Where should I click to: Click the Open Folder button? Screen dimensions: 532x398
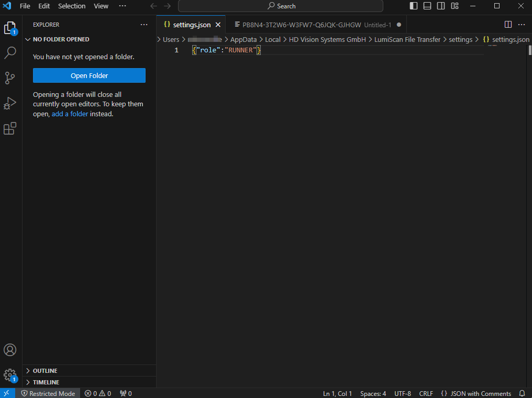coord(89,75)
